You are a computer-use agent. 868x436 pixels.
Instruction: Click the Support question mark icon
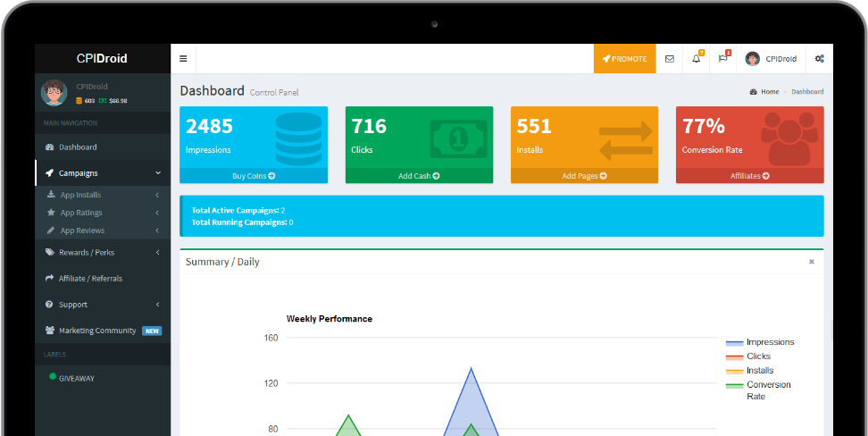pyautogui.click(x=49, y=304)
